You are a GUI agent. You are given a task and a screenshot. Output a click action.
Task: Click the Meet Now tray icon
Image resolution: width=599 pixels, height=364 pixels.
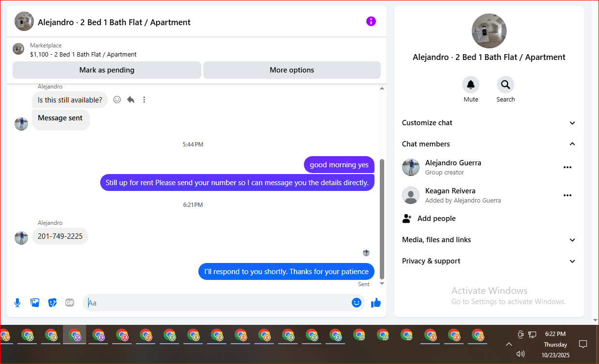pos(521,334)
